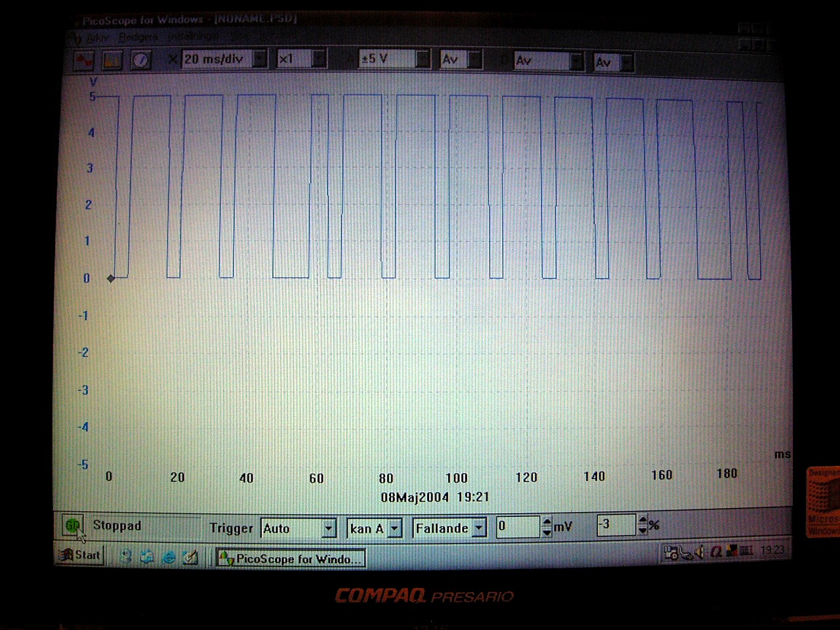Screen dimensions: 840x630
Task: Change the Fallande trigger direction dropdown
Action: point(479,528)
